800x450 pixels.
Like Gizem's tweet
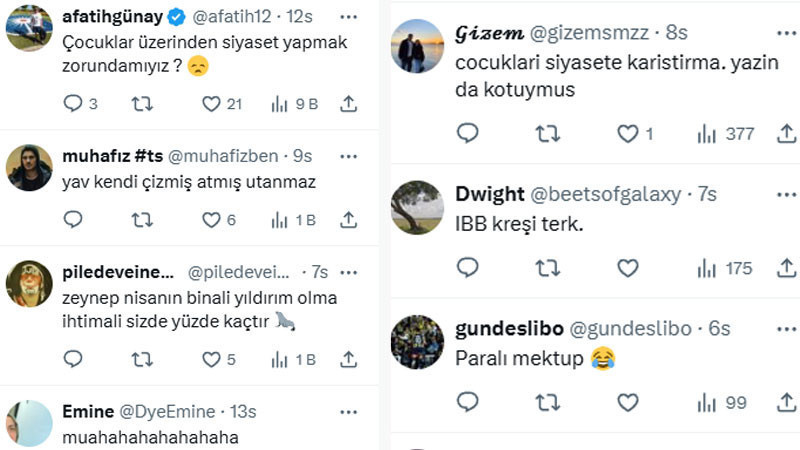click(x=627, y=133)
